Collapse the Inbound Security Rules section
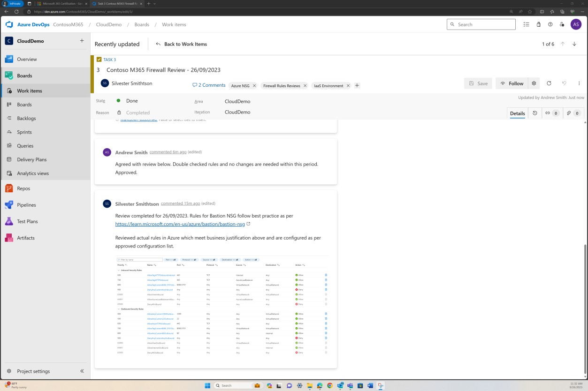 [119, 270]
